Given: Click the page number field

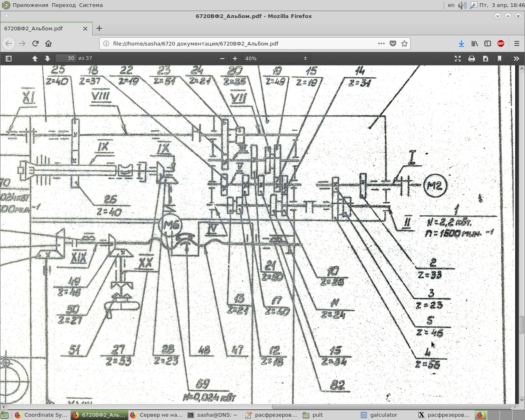Looking at the screenshot, I should click(x=66, y=58).
